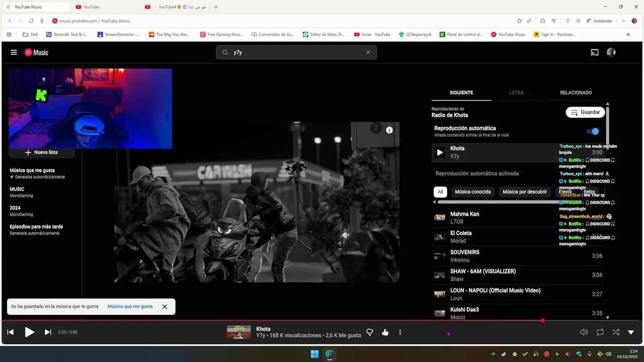Image resolution: width=644 pixels, height=362 pixels.
Task: Switch to the LETRA tab
Action: 516,93
